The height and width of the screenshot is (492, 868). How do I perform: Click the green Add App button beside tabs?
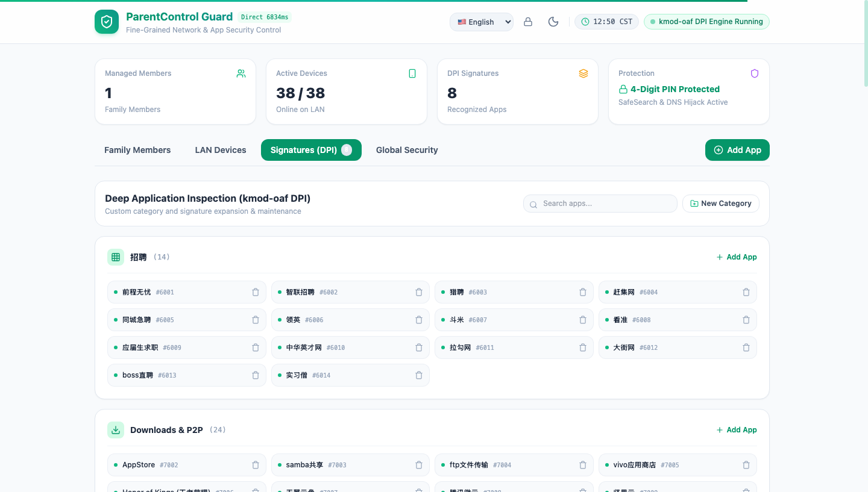pyautogui.click(x=737, y=150)
